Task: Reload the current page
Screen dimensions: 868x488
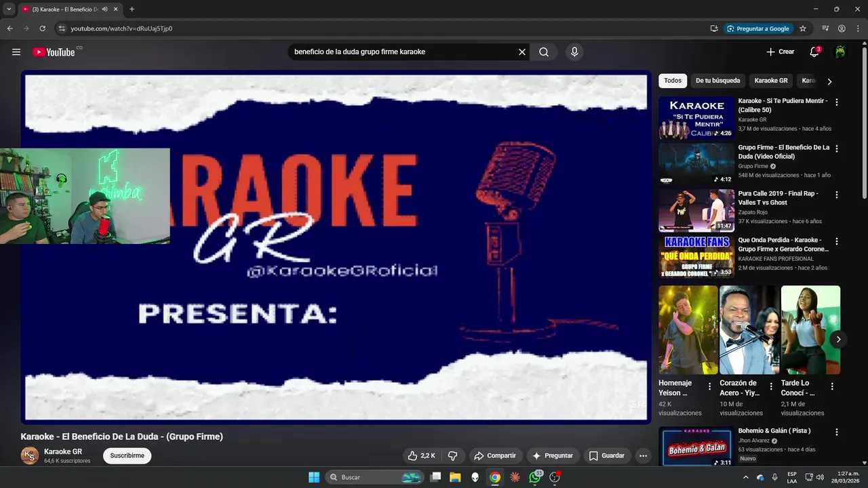Action: pyautogui.click(x=42, y=28)
